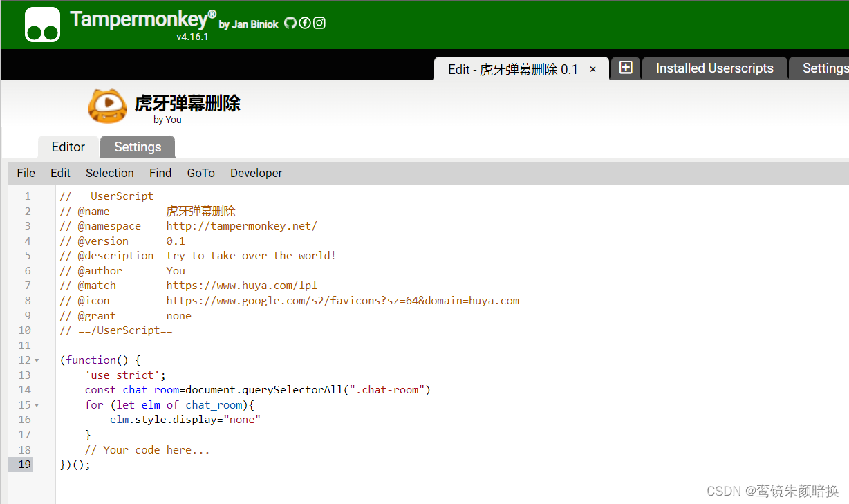
Task: Click the Tampermonkey title text
Action: coord(143,19)
